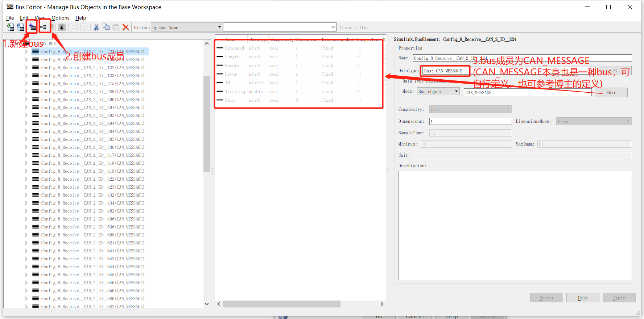Click the bus icon of the ID__432 row
644x319 pixels.
(x=36, y=195)
